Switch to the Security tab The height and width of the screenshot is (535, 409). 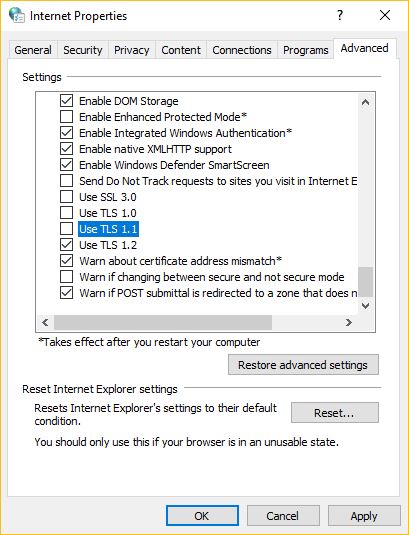click(83, 50)
